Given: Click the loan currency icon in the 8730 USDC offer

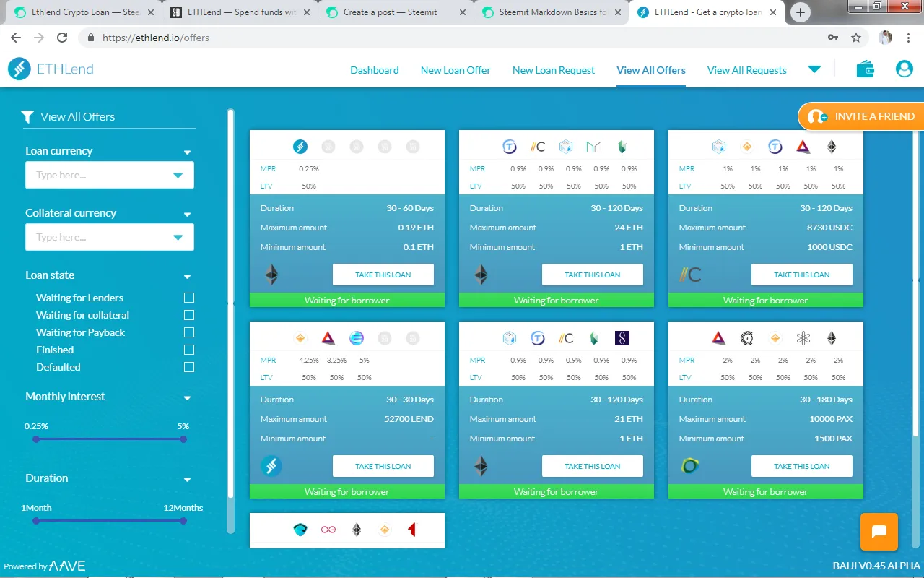Looking at the screenshot, I should click(690, 275).
